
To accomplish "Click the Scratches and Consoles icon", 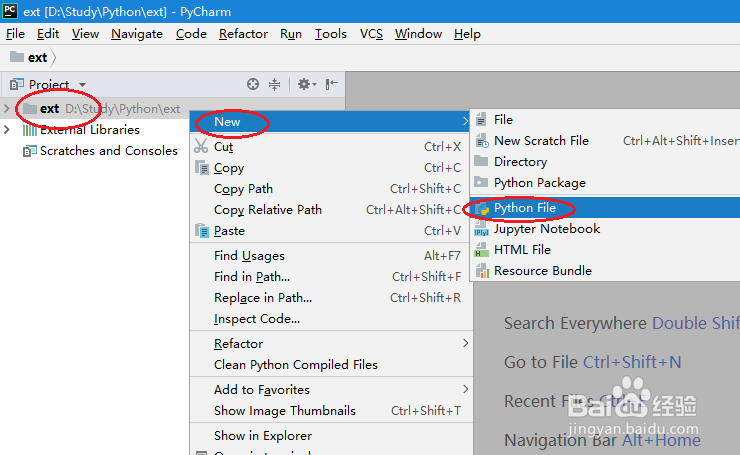I will 30,151.
